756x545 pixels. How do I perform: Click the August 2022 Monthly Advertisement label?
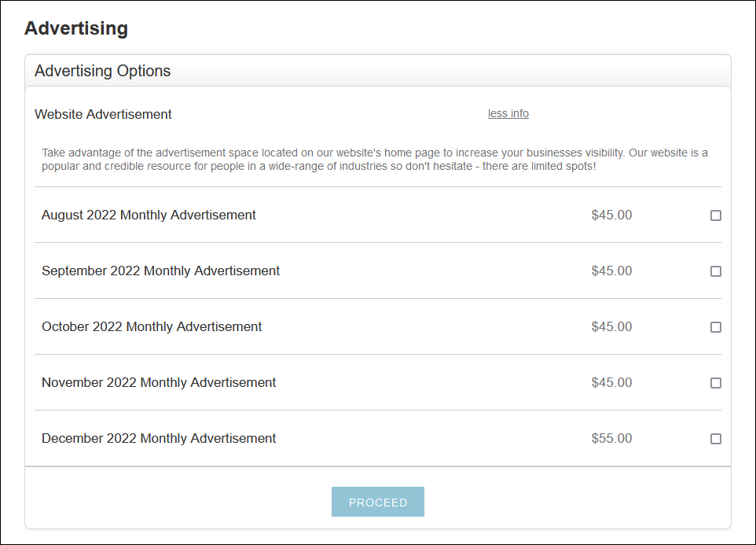[x=149, y=215]
